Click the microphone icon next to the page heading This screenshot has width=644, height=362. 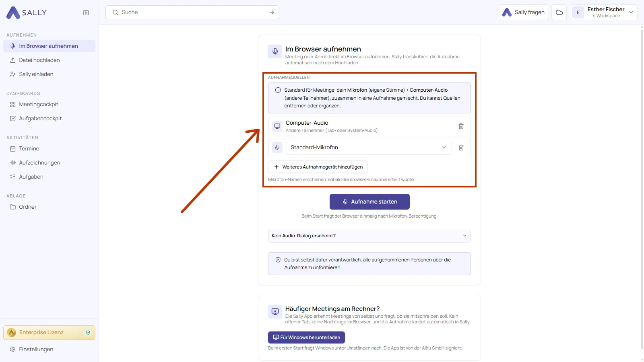275,51
